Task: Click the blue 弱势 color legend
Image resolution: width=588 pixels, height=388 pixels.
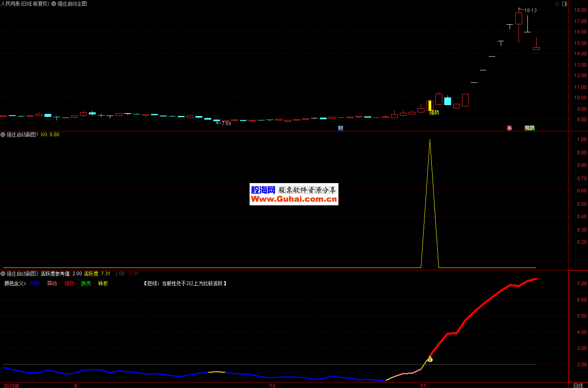Action: pyautogui.click(x=35, y=284)
